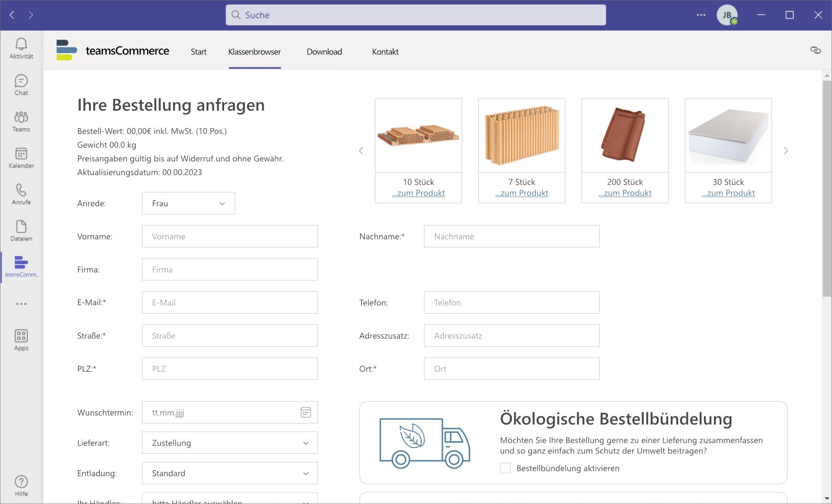The image size is (832, 504).
Task: Click the Aktualisierungsdatum text line
Action: (x=140, y=172)
